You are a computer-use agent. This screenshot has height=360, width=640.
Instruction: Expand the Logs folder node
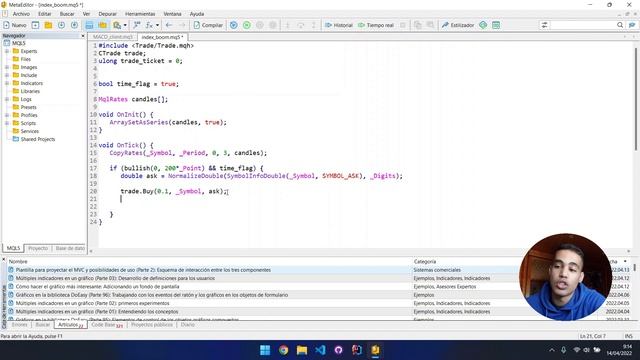pyautogui.click(x=7, y=99)
